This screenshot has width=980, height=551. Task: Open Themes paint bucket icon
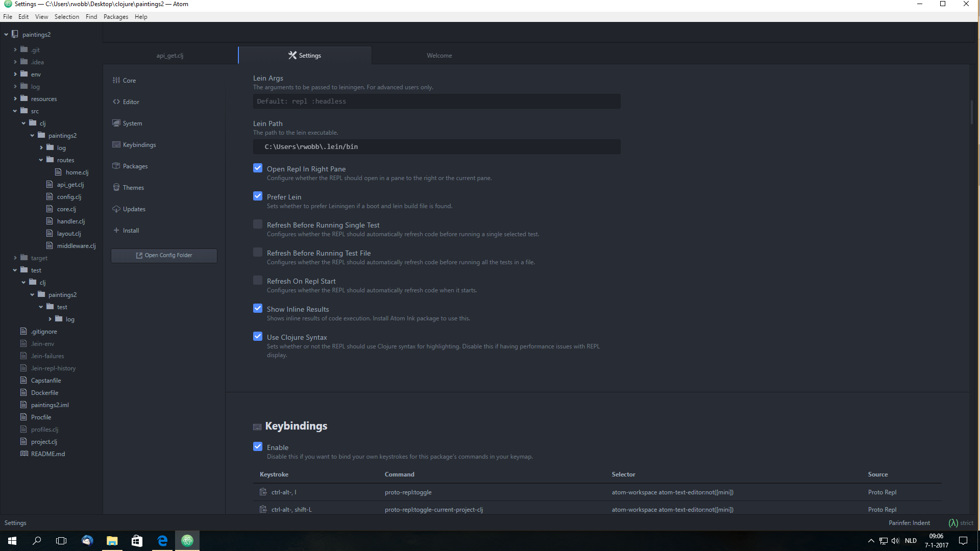pos(116,187)
